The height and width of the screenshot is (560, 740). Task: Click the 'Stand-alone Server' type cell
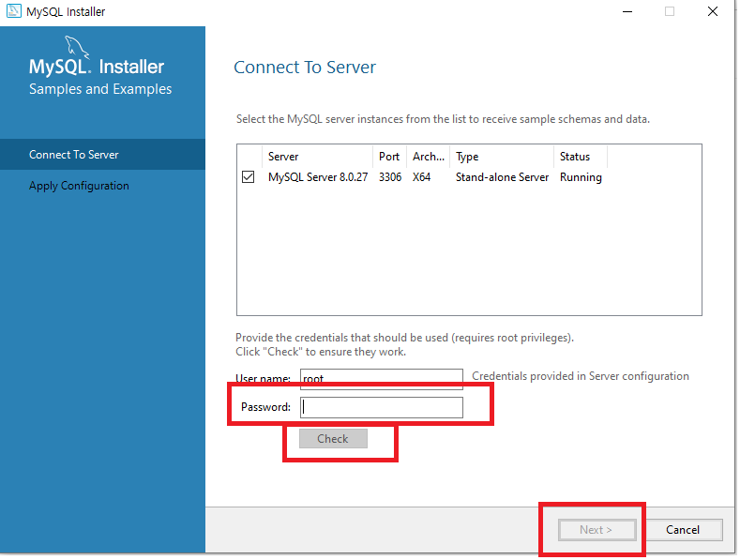pyautogui.click(x=502, y=177)
